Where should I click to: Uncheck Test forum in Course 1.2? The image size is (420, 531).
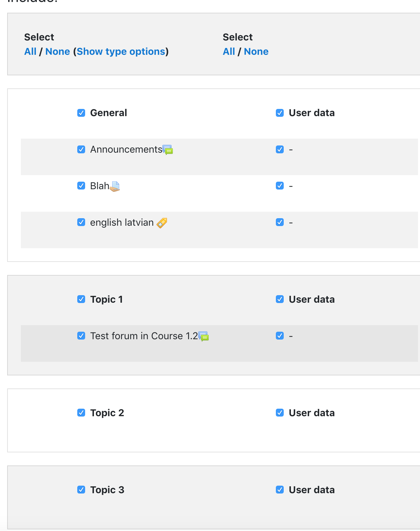(x=81, y=336)
